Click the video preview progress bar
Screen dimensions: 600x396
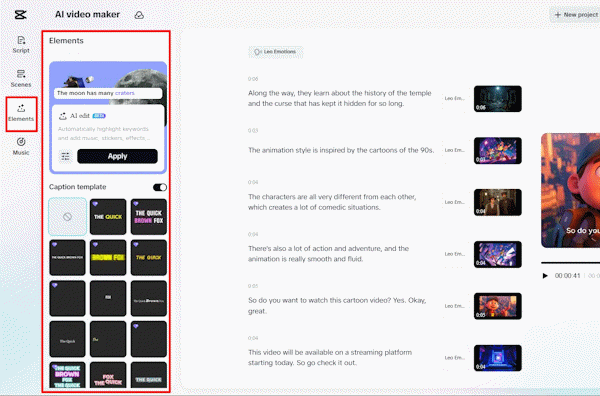click(x=571, y=262)
